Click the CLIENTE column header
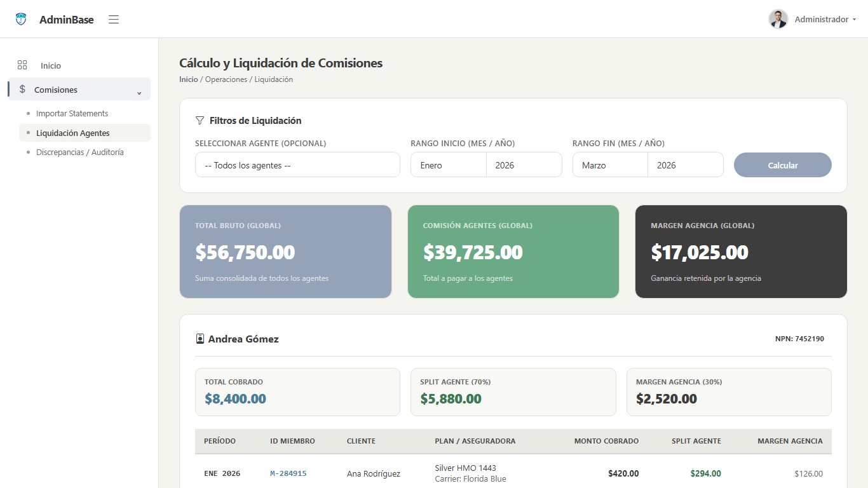Viewport: 868px width, 488px height. (x=361, y=441)
